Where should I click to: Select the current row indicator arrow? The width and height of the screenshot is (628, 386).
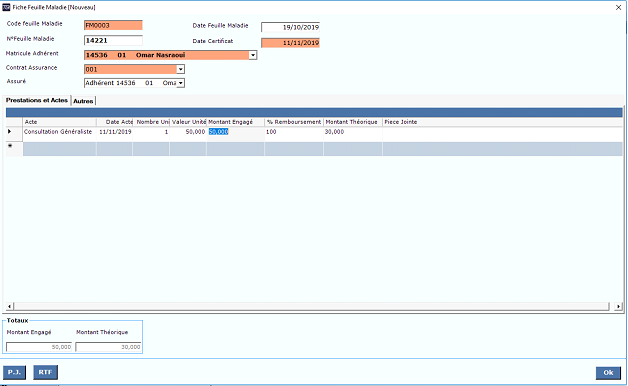click(10, 131)
